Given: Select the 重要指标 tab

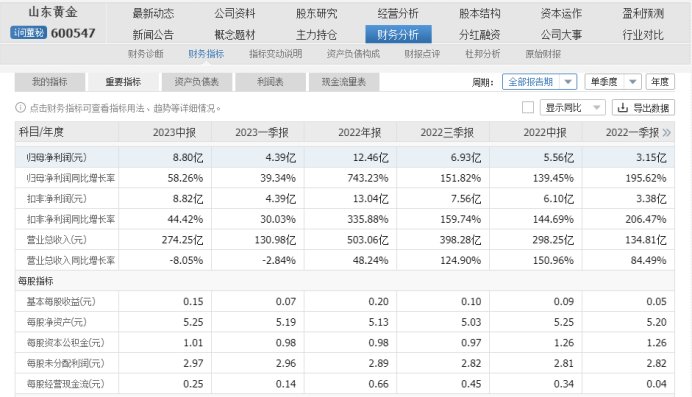Looking at the screenshot, I should (x=123, y=82).
